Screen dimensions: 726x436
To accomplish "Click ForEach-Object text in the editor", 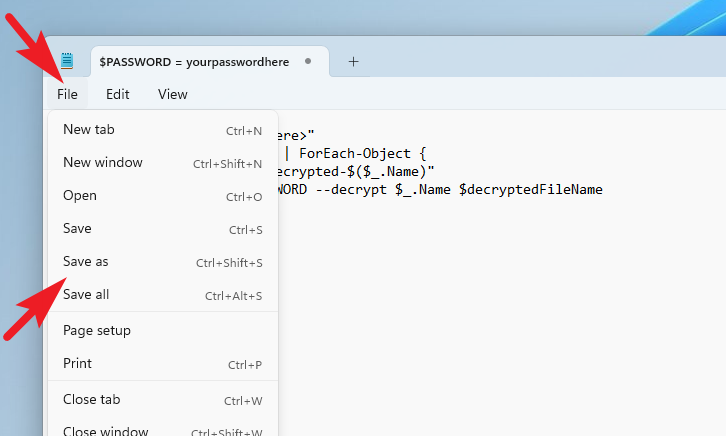I will point(355,153).
